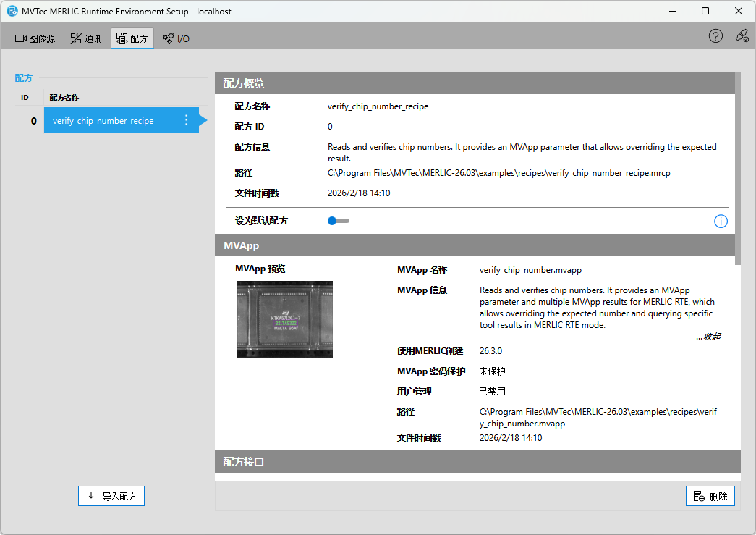756x535 pixels.
Task: Collapse MVApp info with ...收起 link
Action: coord(708,337)
